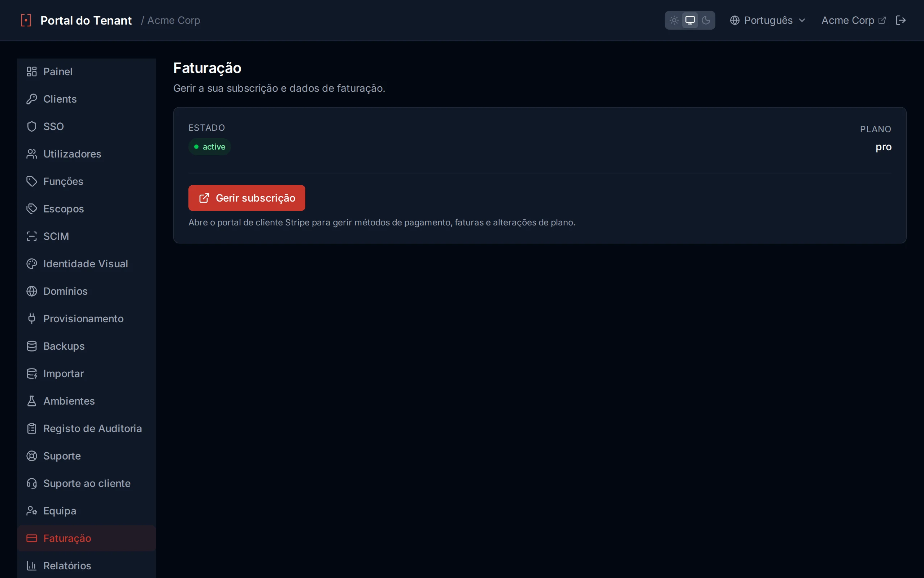Click the Escopos double-tag icon
Viewport: 924px width, 578px height.
coord(32,209)
